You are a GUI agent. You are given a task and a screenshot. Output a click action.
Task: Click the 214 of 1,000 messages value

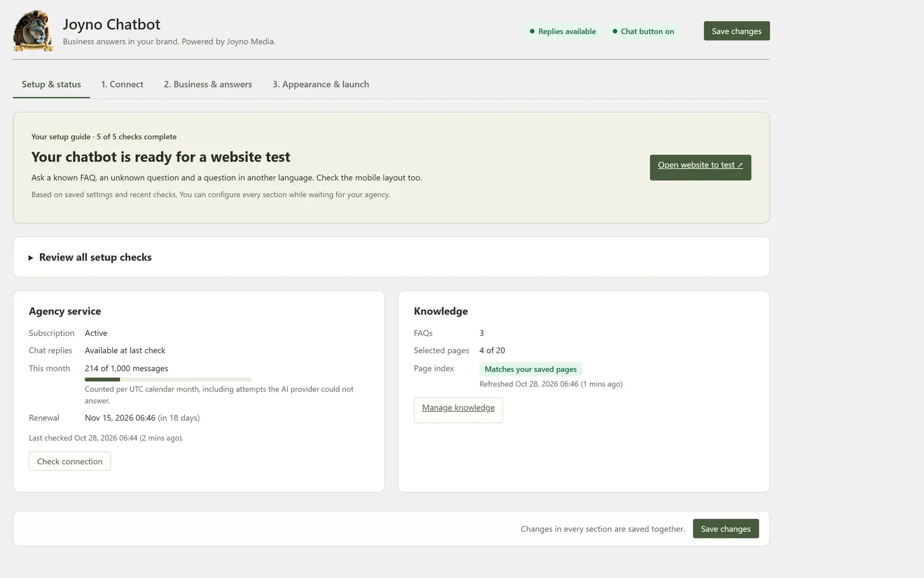(x=126, y=368)
